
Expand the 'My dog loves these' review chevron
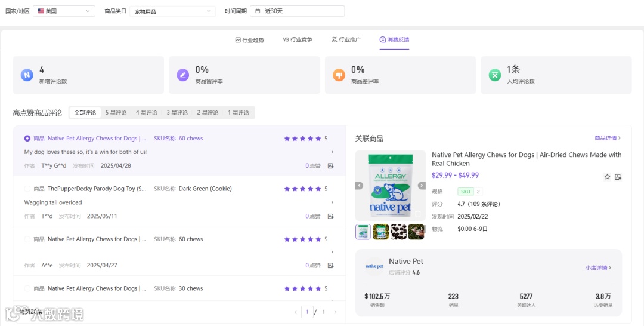332,152
